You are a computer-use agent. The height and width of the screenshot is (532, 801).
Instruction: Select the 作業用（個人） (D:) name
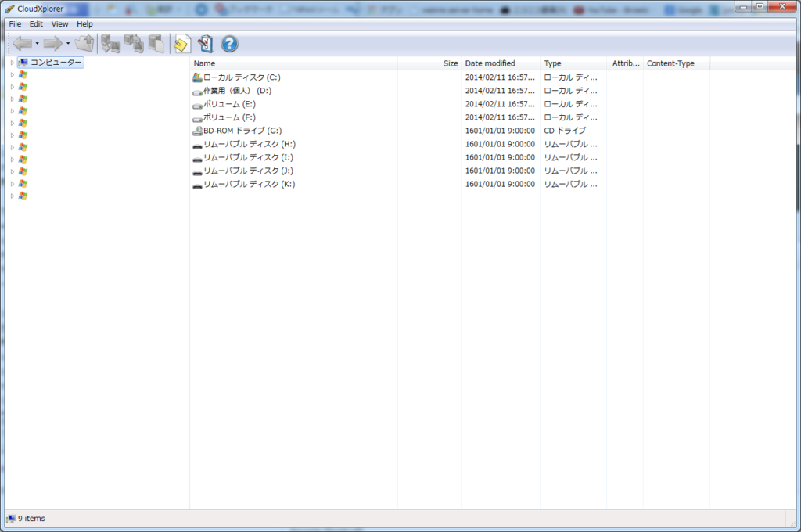pyautogui.click(x=238, y=91)
